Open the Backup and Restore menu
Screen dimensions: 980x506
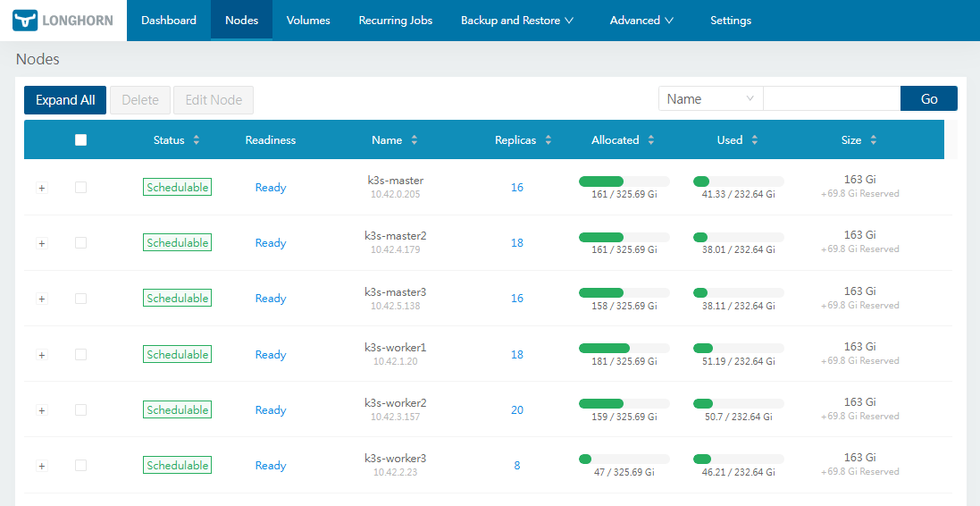coord(517,21)
